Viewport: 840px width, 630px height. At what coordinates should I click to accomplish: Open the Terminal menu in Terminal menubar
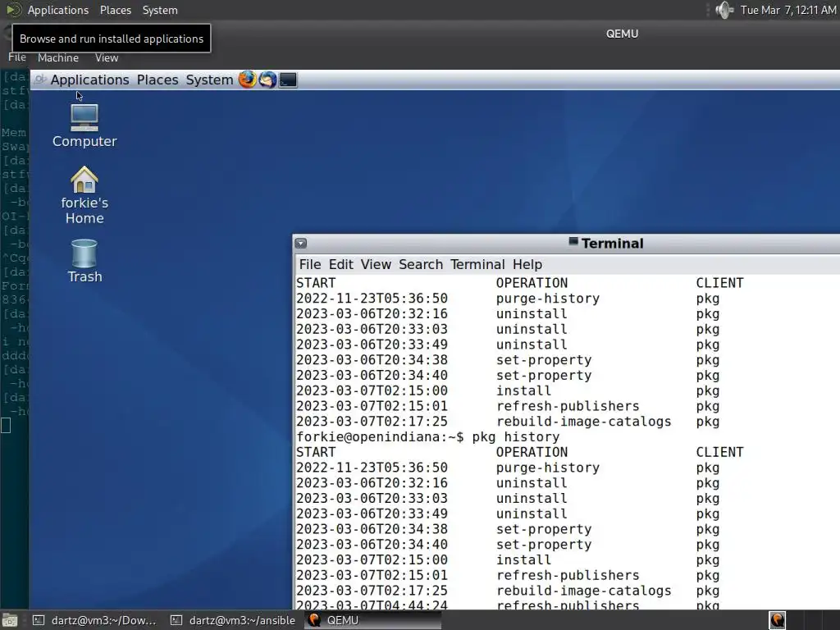pyautogui.click(x=477, y=264)
